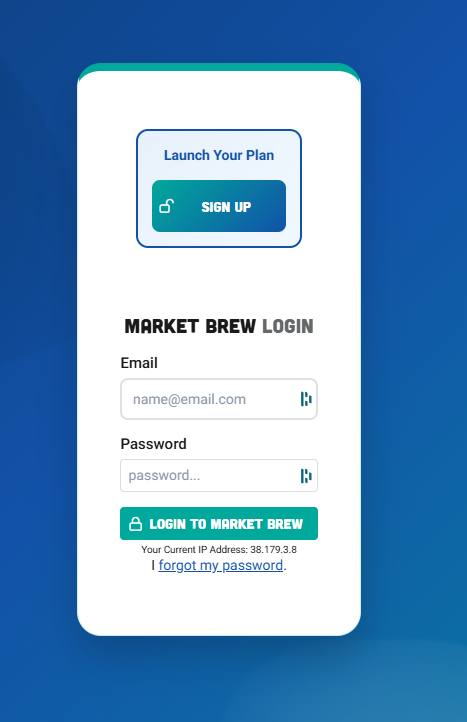Click the Sign Up button text
The width and height of the screenshot is (467, 722).
pyautogui.click(x=226, y=207)
